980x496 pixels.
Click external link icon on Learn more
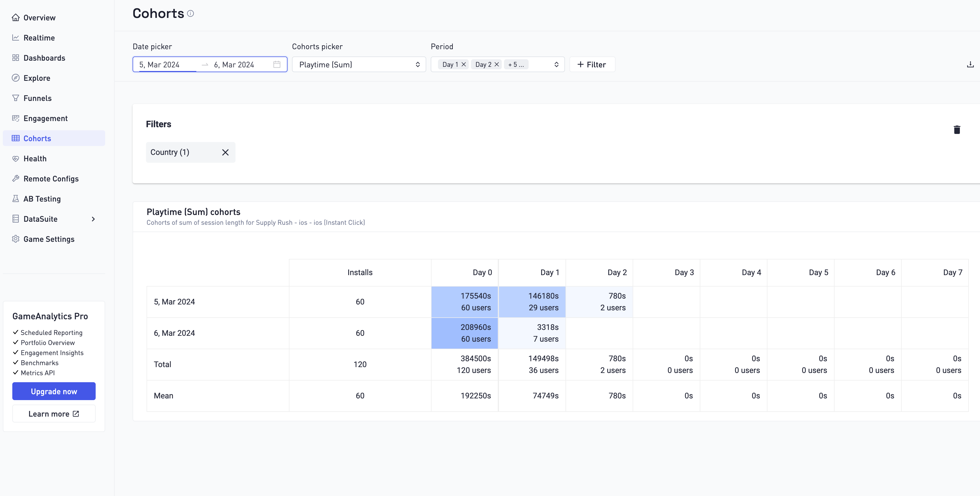click(x=76, y=414)
